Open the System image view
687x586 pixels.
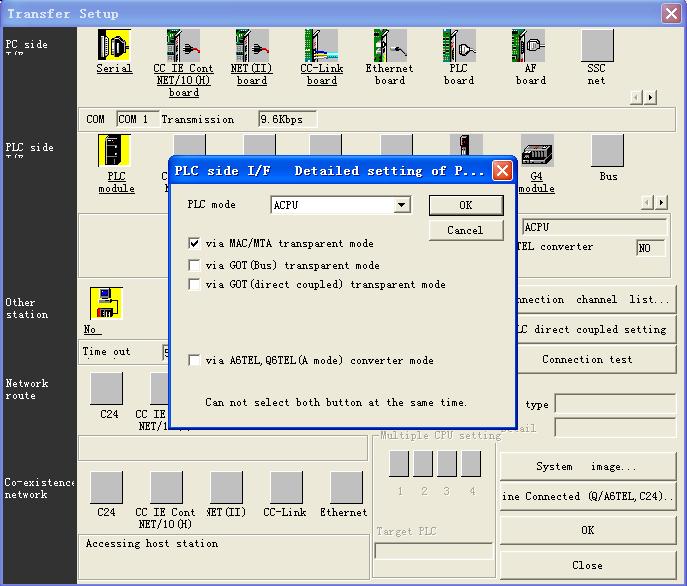(x=587, y=466)
